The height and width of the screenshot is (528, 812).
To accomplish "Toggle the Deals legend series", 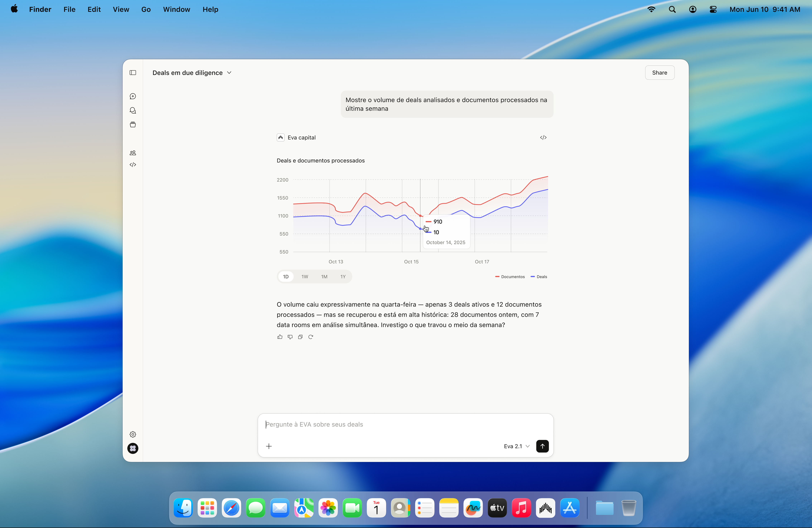I will [539, 277].
